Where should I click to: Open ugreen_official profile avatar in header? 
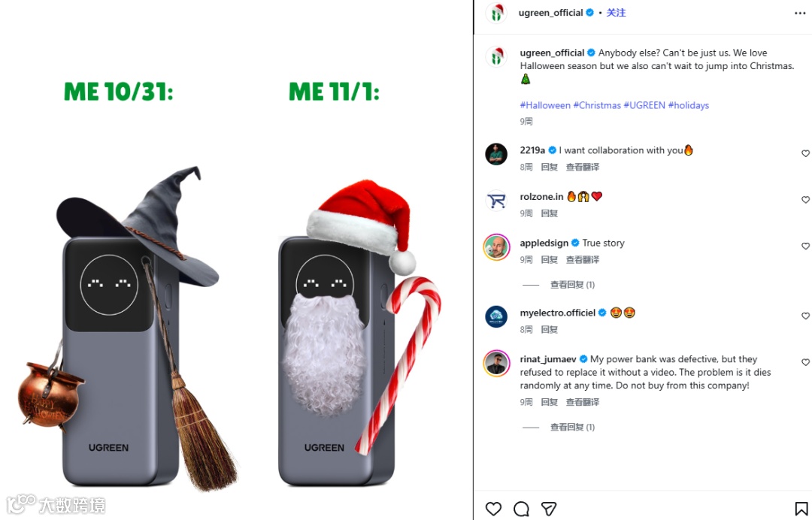point(496,13)
